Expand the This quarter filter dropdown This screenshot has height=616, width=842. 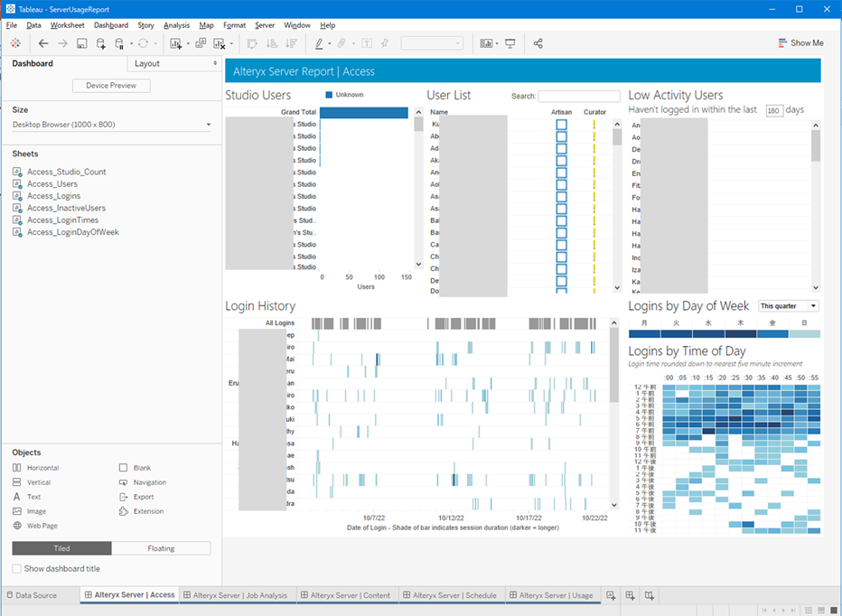[x=813, y=307]
